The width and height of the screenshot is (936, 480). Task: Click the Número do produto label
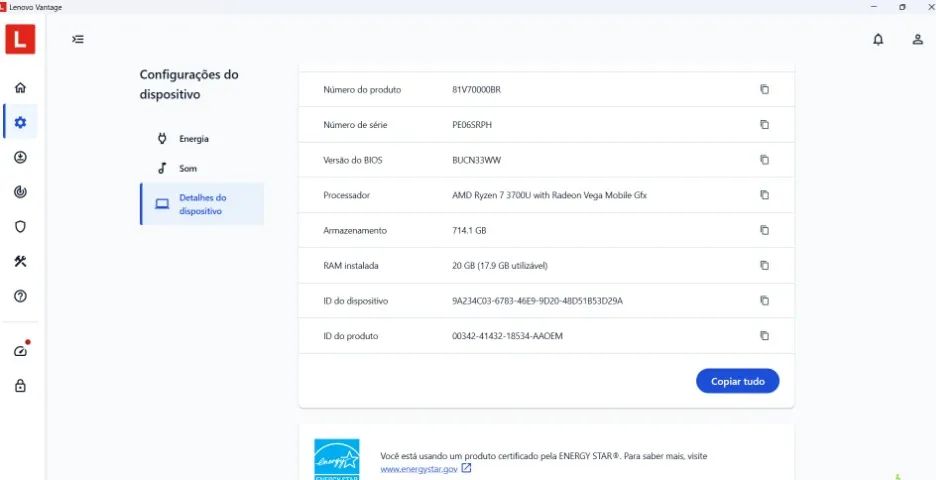(x=362, y=90)
